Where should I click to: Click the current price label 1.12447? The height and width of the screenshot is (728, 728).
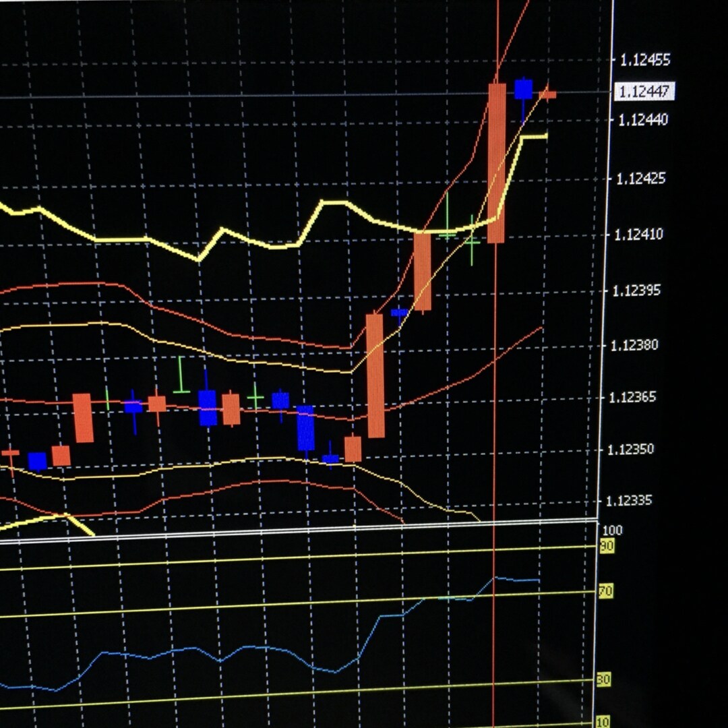(x=644, y=92)
